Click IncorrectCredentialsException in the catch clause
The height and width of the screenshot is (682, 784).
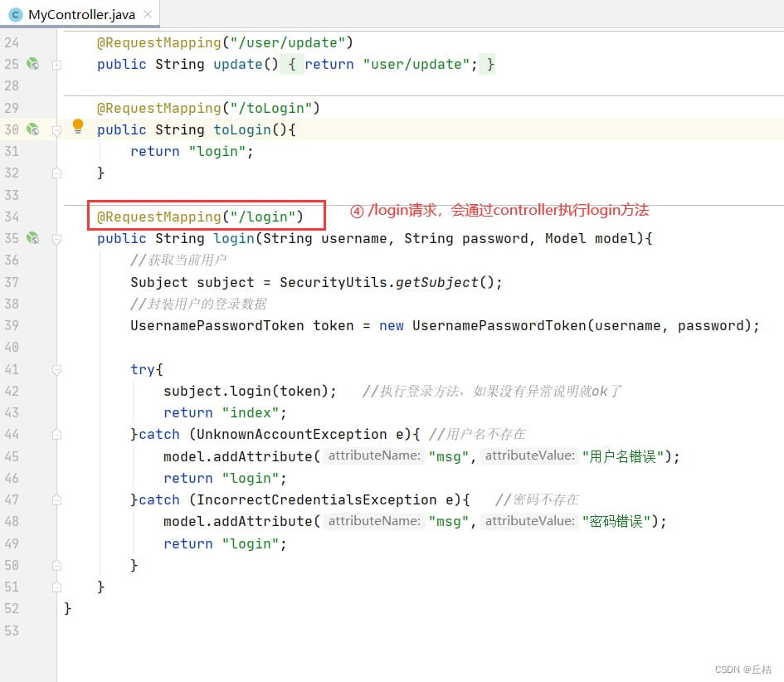tap(316, 499)
